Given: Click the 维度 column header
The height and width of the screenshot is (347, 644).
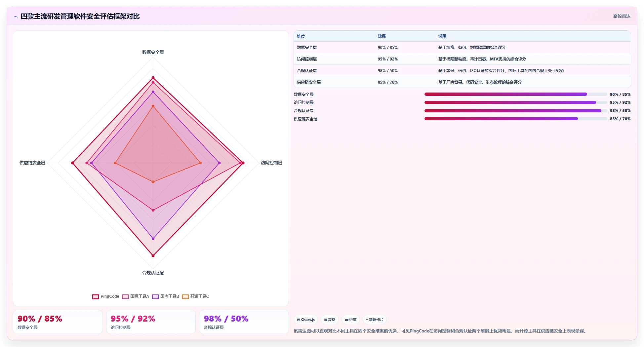Looking at the screenshot, I should [301, 36].
